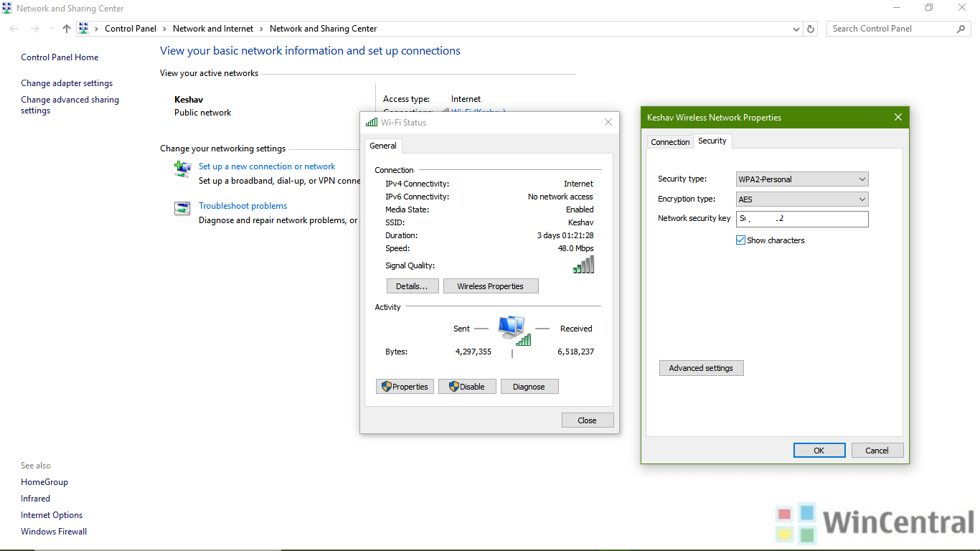Open Control Panel Home link
Viewport: 980px width, 551px height.
coord(60,57)
